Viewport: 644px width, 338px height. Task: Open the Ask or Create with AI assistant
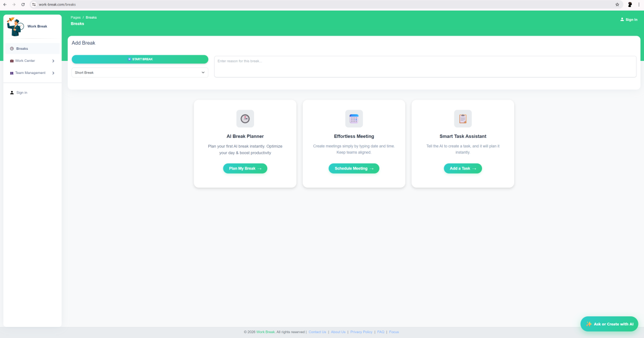point(609,324)
